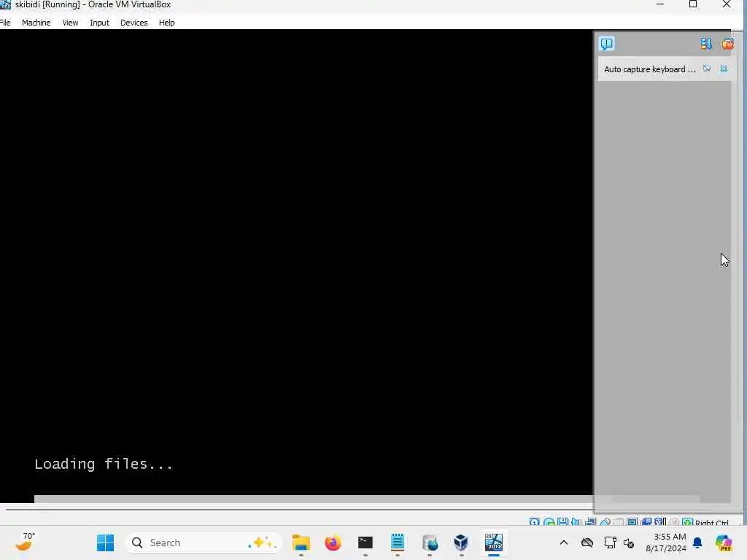Click the keyboard capture green arrow icon

point(687,522)
